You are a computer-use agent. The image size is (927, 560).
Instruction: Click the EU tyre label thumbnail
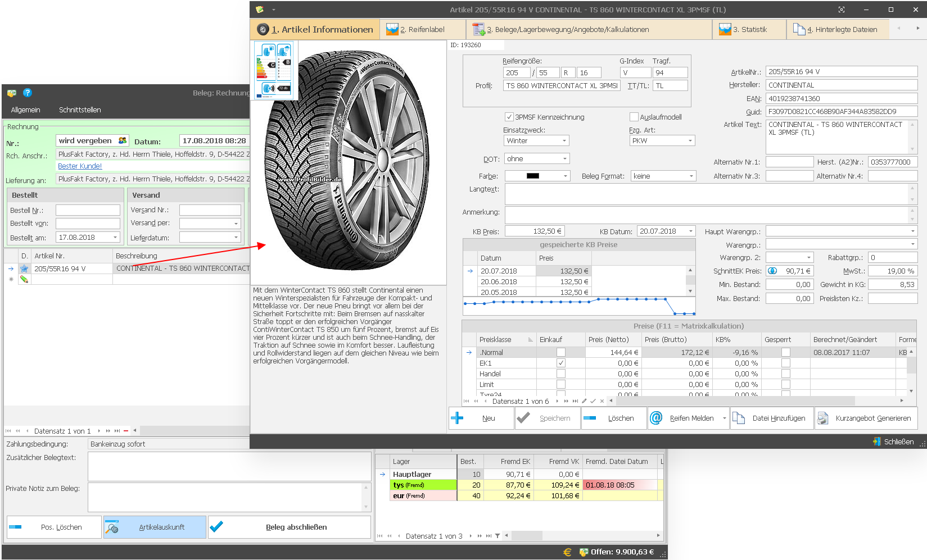coord(274,70)
